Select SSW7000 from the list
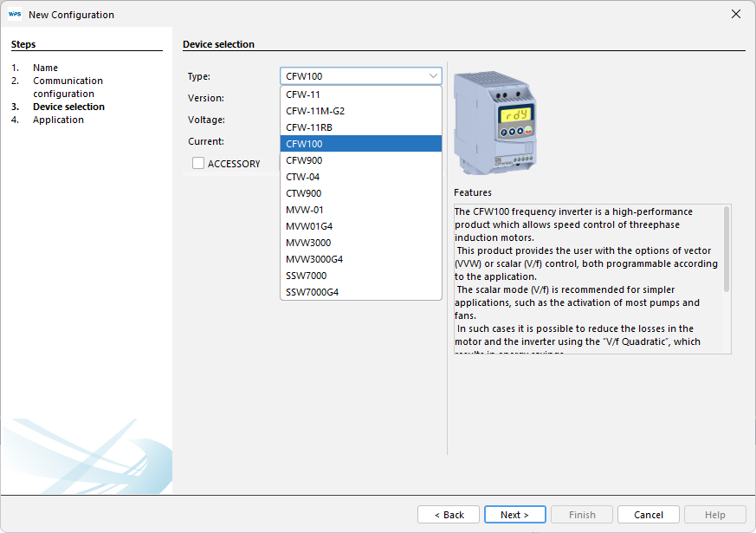The image size is (756, 533). [360, 276]
